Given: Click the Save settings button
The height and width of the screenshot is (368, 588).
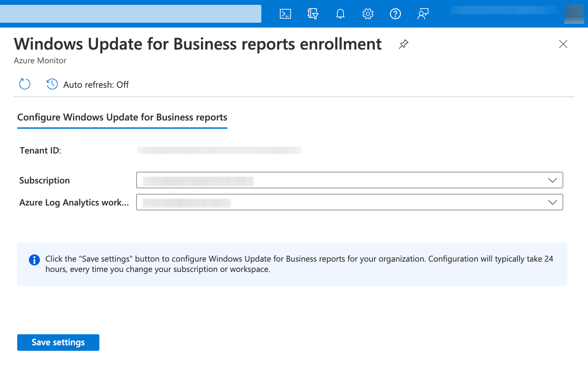Looking at the screenshot, I should pos(58,343).
